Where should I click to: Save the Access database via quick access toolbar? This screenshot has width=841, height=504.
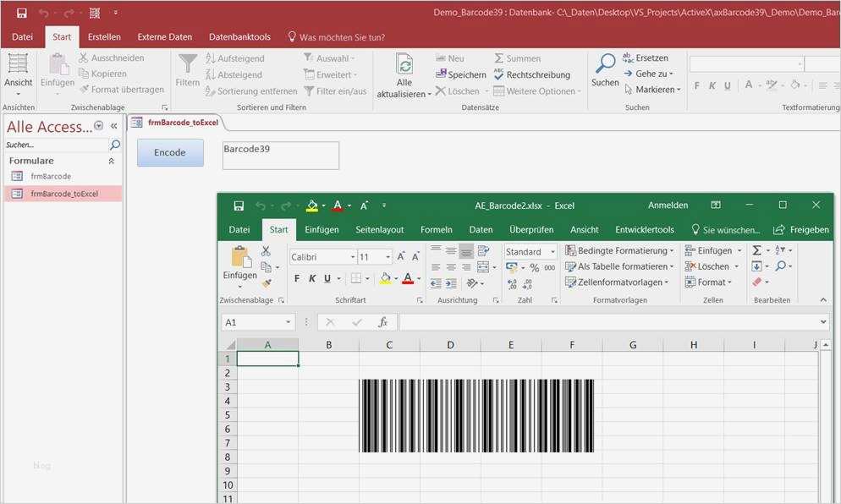pyautogui.click(x=21, y=13)
